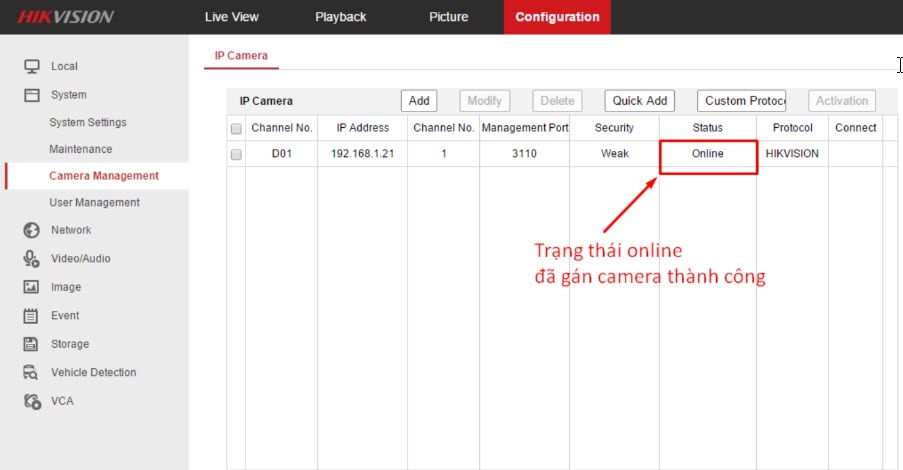903x470 pixels.
Task: Check the select-all checkbox in table header
Action: point(236,129)
